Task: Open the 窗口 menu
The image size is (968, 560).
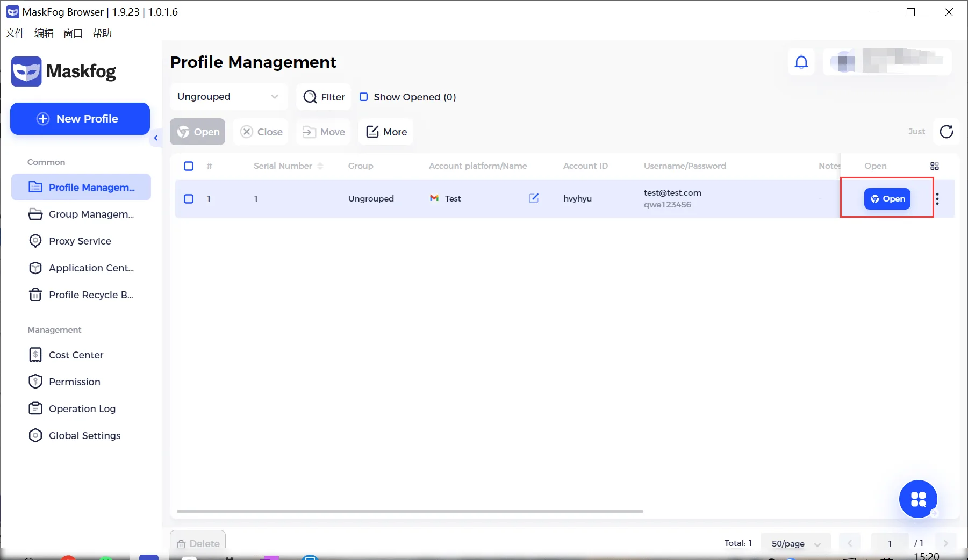Action: [73, 33]
